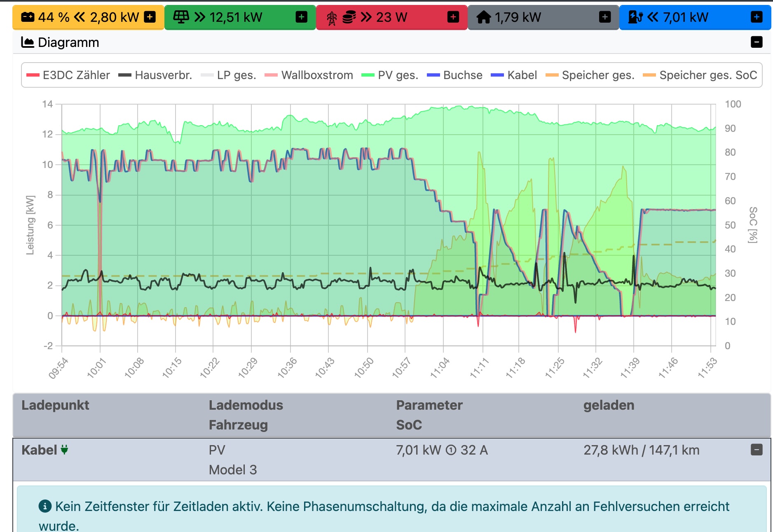Click the 23 W grid power value
773x532 pixels.
point(391,17)
